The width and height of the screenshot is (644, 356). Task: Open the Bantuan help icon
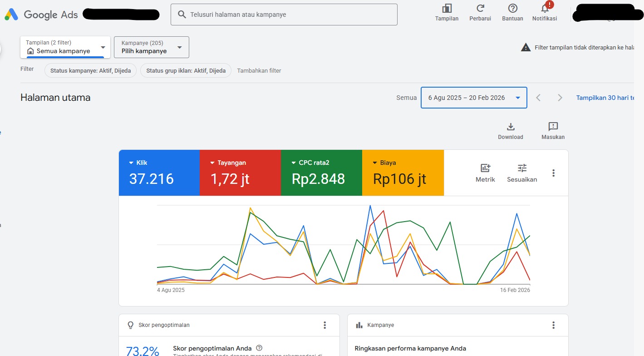[512, 9]
